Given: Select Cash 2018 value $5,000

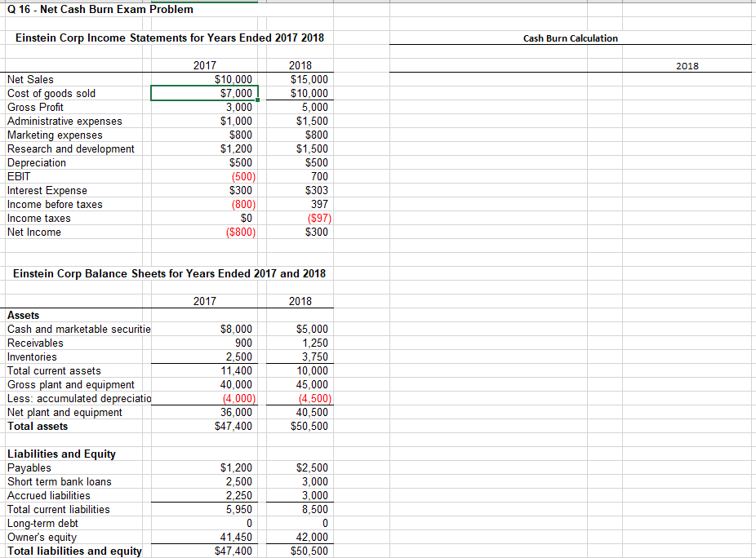Looking at the screenshot, I should click(312, 330).
